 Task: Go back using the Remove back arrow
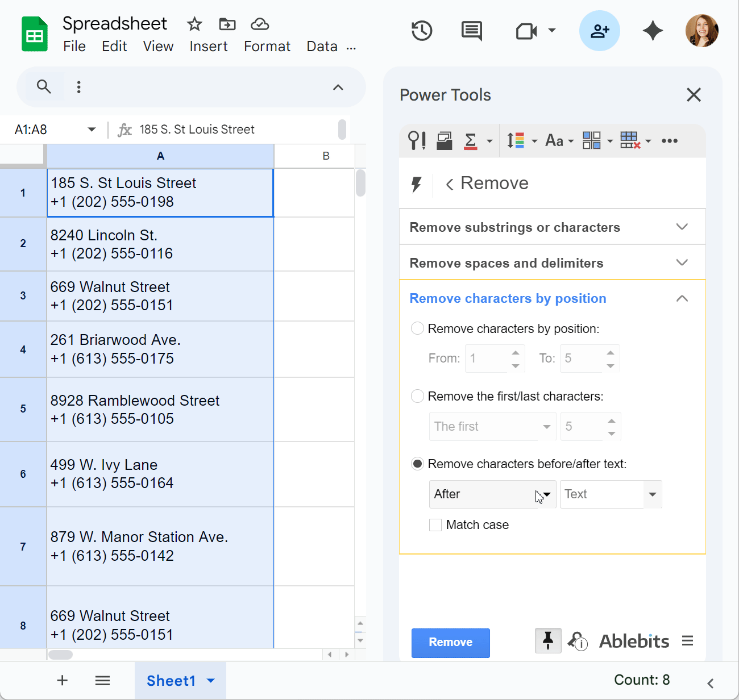449,183
